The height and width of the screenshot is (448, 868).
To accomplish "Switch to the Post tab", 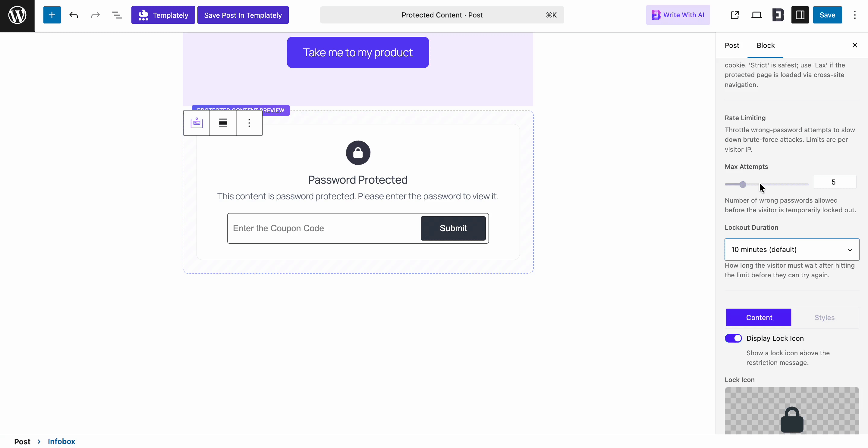I will click(732, 45).
